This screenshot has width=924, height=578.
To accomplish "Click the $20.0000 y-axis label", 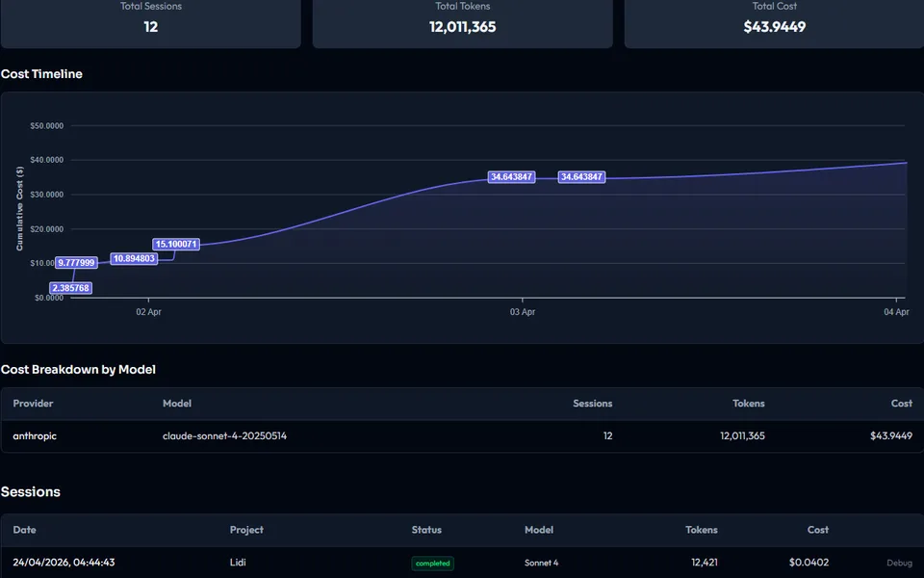I will [46, 229].
